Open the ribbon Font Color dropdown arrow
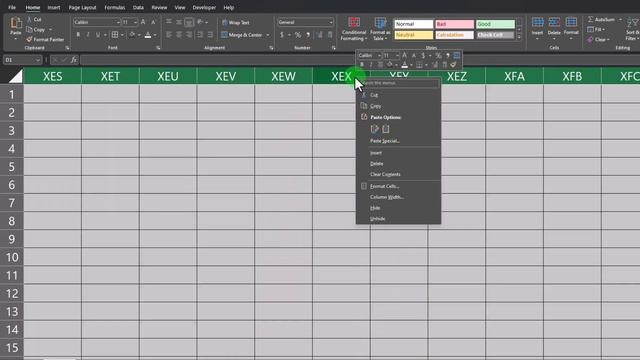The height and width of the screenshot is (360, 640). (x=155, y=35)
